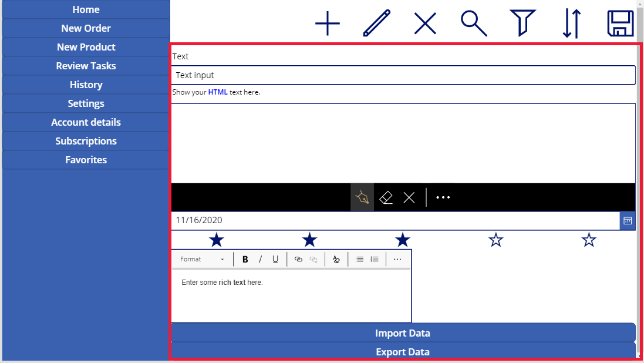Screen dimensions: 644x363
Task: Select the Sort arrows icon
Action: click(571, 23)
